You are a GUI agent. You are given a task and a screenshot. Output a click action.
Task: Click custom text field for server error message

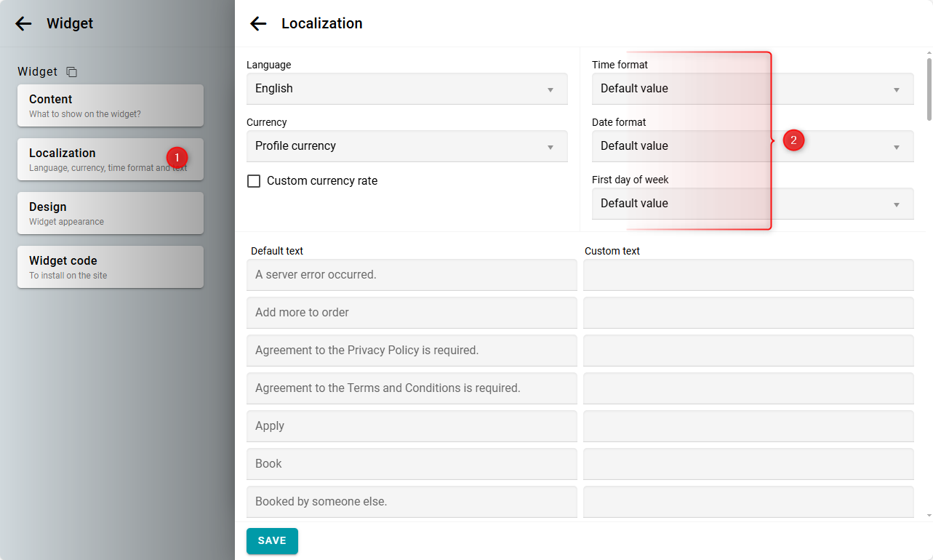[748, 275]
